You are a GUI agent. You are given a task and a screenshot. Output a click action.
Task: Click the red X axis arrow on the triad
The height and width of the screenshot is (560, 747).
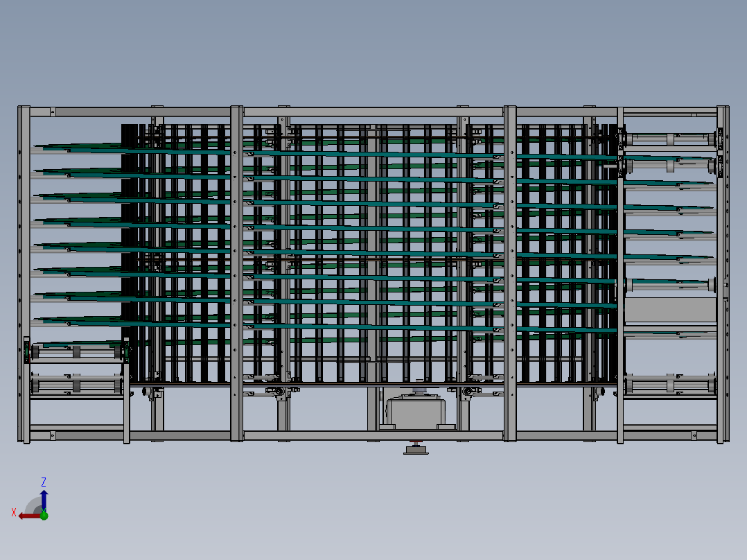point(26,515)
